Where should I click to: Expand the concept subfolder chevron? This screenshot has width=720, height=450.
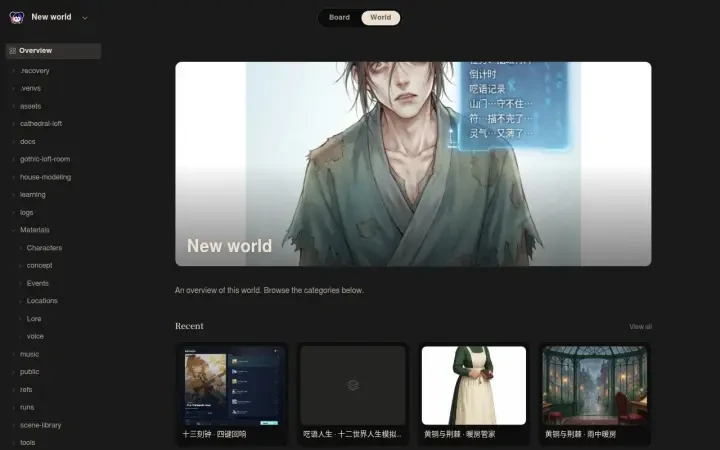coord(20,265)
